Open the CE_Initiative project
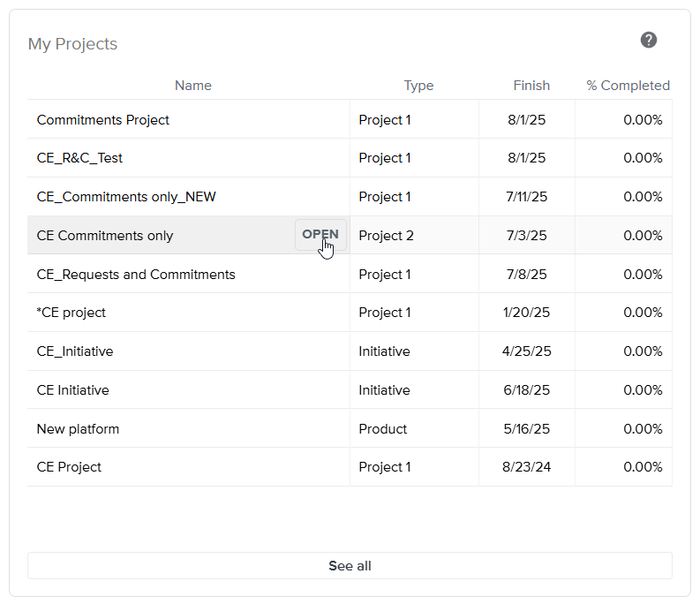Screen dimensions: 700x604 (x=75, y=351)
